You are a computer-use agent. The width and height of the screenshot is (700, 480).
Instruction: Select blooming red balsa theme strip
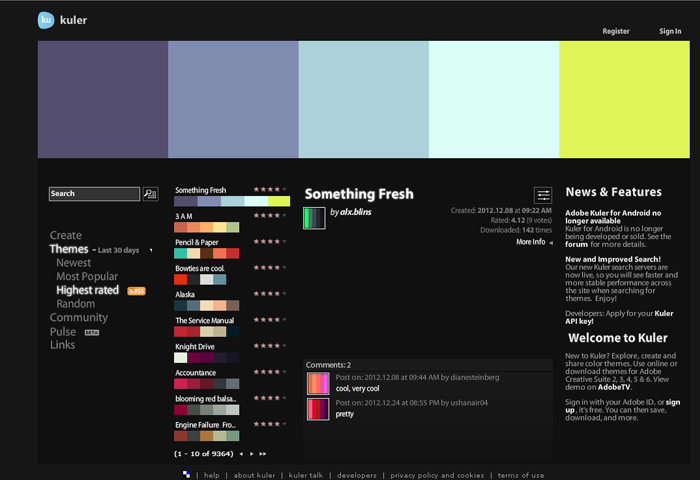pyautogui.click(x=207, y=410)
